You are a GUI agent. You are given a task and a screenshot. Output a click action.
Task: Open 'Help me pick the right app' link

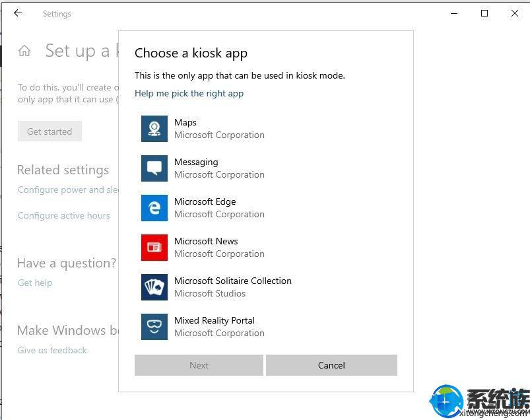189,93
